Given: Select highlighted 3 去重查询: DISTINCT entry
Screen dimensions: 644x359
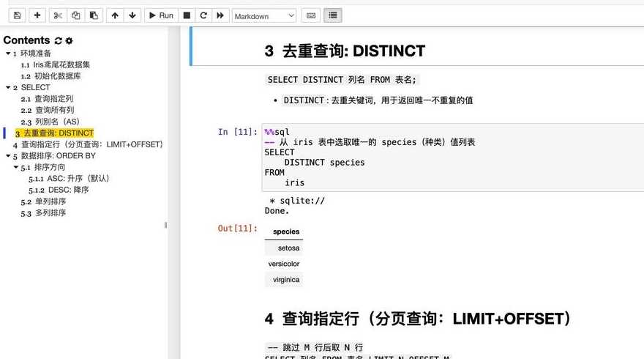Looking at the screenshot, I should click(55, 133).
